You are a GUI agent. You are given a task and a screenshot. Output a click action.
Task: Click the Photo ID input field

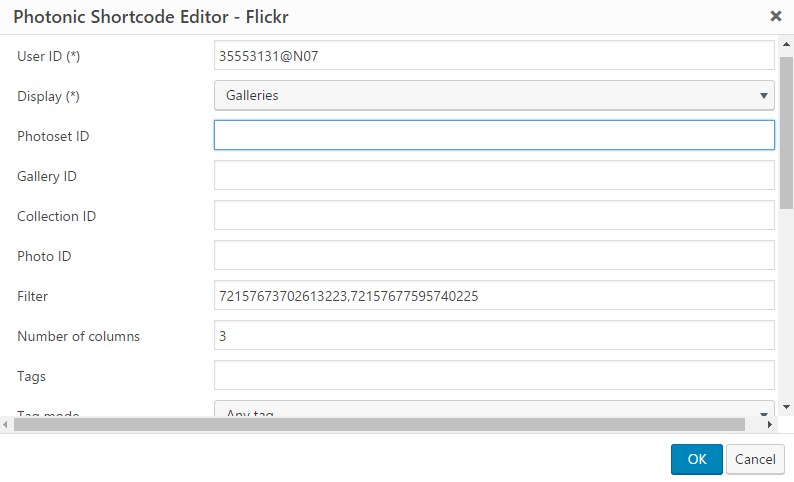(x=494, y=255)
